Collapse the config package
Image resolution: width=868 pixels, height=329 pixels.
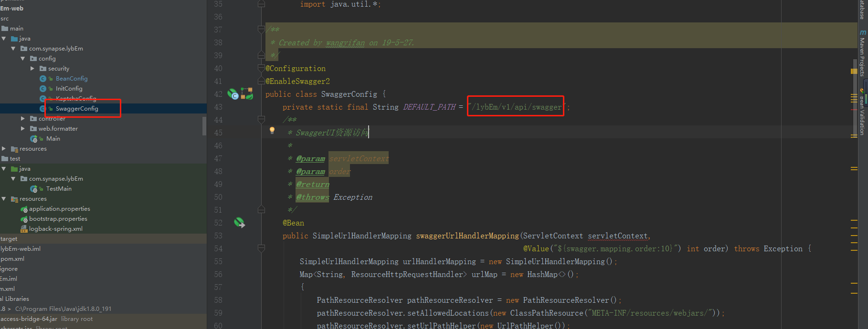click(x=23, y=59)
